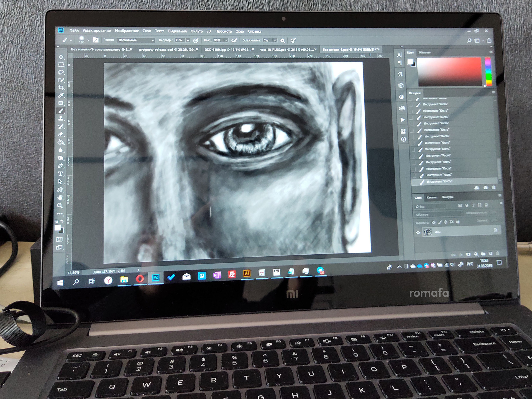The image size is (532, 399).
Task: Create new snapshot in History panel
Action: [485, 188]
